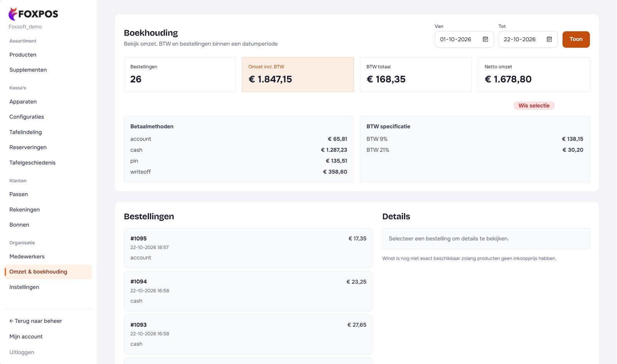Open Rekeningen page
Screen dimensions: 617x364
point(24,210)
